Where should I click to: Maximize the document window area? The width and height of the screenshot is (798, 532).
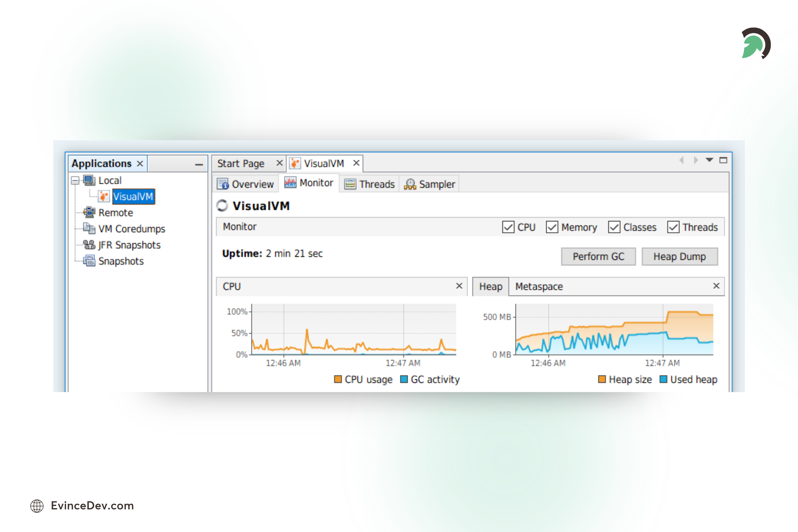click(724, 160)
